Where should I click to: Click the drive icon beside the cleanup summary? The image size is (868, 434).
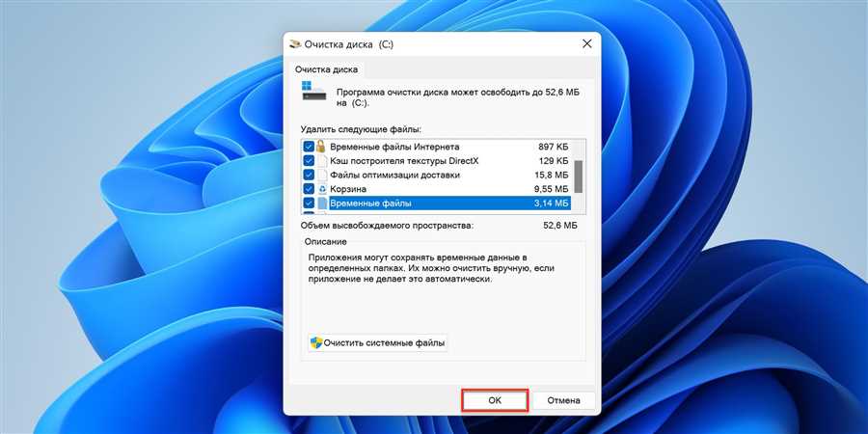pos(313,91)
